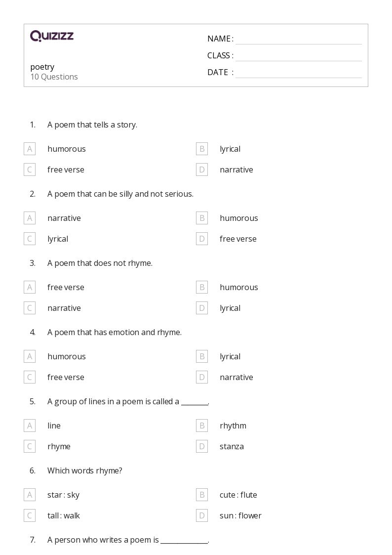392x555 pixels.
Task: Click the Quizizz logo
Action: coord(52,36)
